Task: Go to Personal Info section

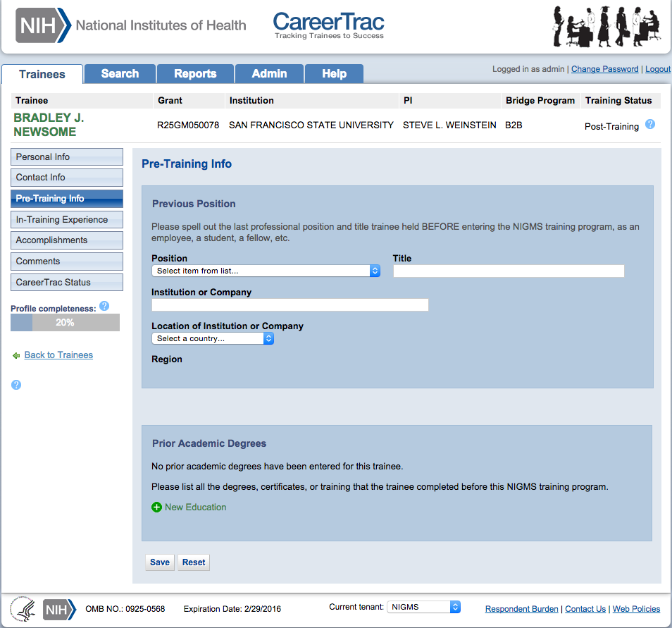Action: [x=67, y=157]
